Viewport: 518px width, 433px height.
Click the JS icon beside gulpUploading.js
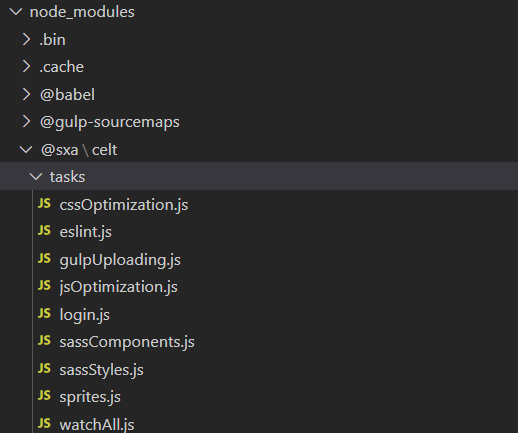44,258
